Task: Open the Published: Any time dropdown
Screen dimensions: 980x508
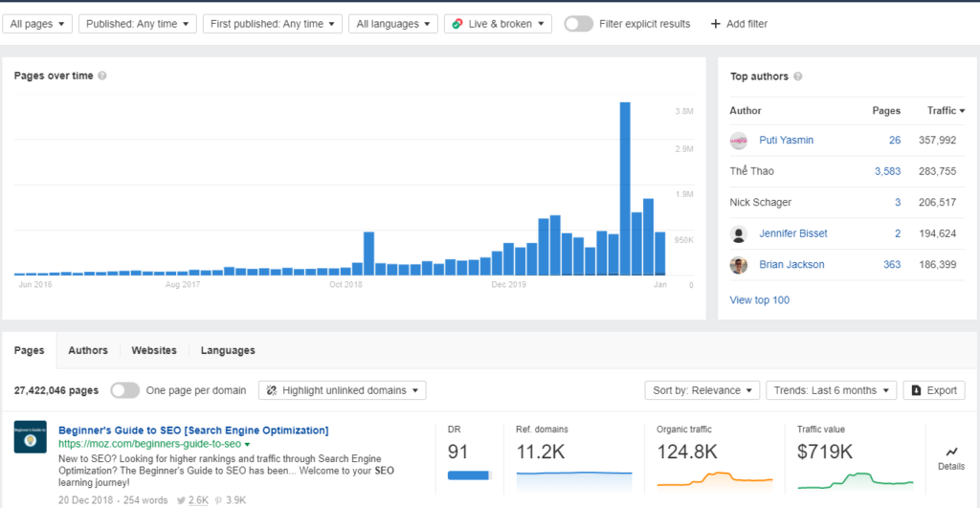Action: point(138,24)
